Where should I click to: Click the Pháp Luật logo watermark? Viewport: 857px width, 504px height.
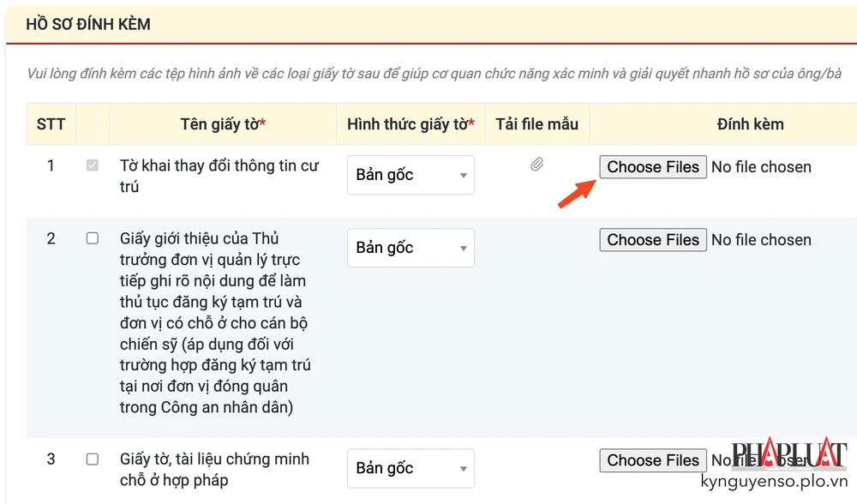tap(777, 456)
